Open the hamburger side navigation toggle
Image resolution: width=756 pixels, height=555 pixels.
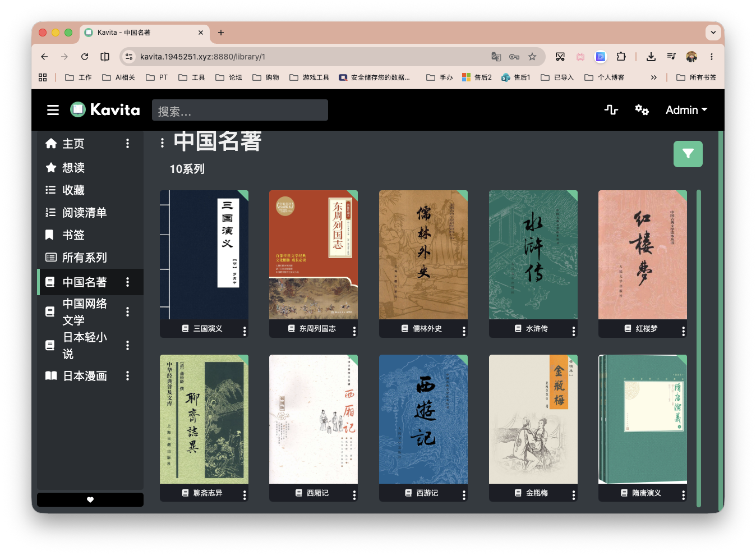(x=53, y=110)
